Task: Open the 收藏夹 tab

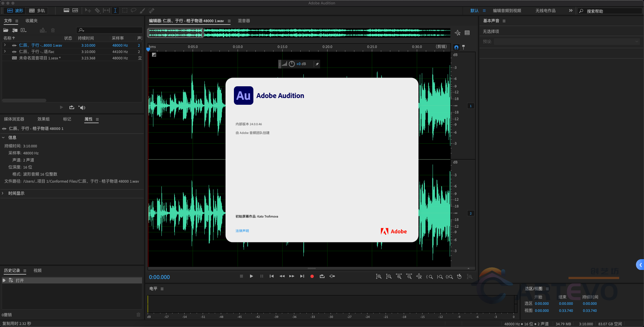Action: pyautogui.click(x=32, y=21)
